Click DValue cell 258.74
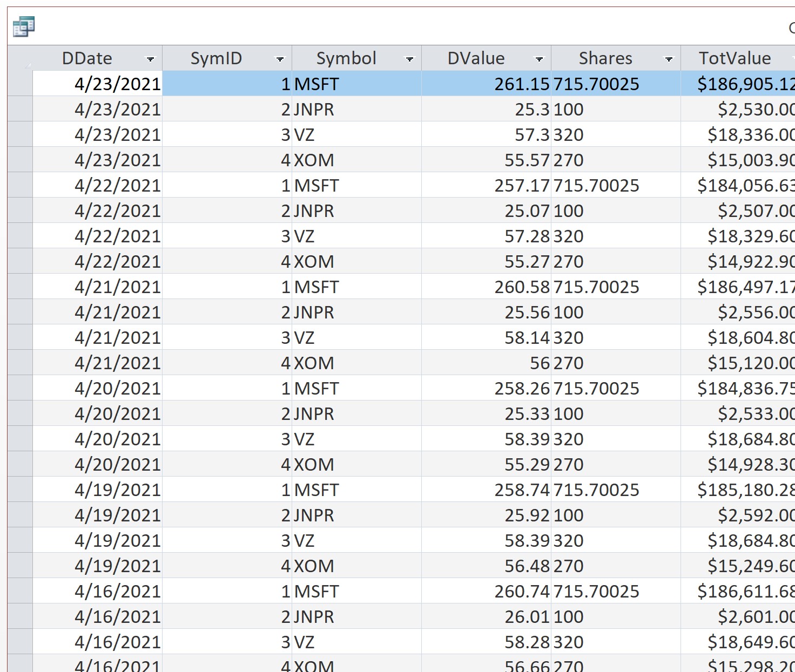795x672 pixels. [x=486, y=490]
